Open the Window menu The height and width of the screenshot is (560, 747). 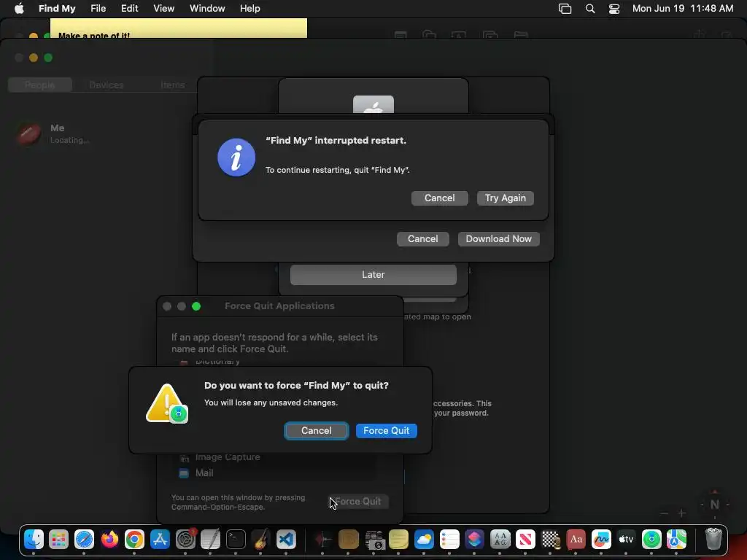(207, 9)
